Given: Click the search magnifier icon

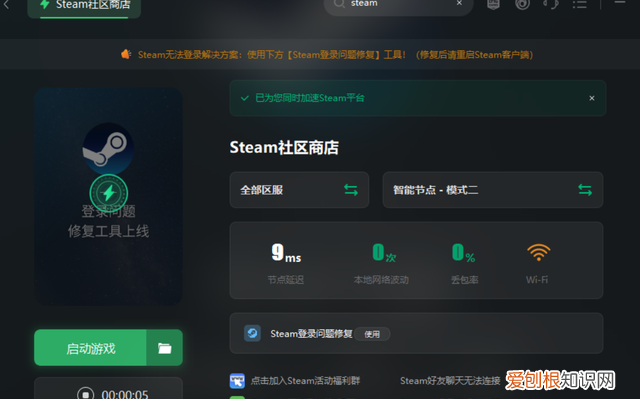Looking at the screenshot, I should 339,4.
